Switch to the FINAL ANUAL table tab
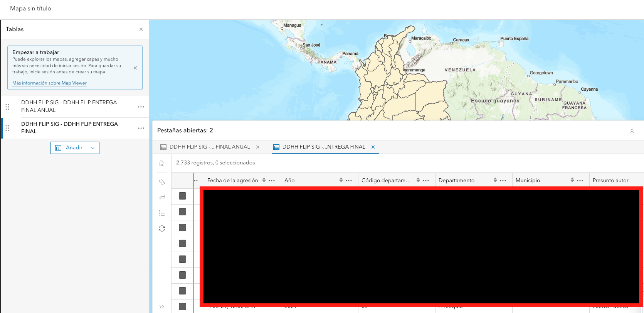The height and width of the screenshot is (313, 644). (210, 147)
